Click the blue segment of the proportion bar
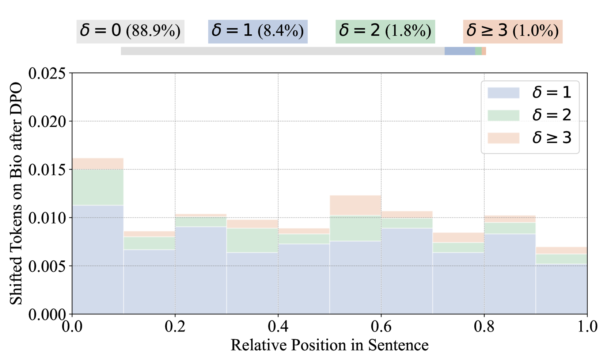This screenshot has width=607, height=364. click(x=460, y=51)
